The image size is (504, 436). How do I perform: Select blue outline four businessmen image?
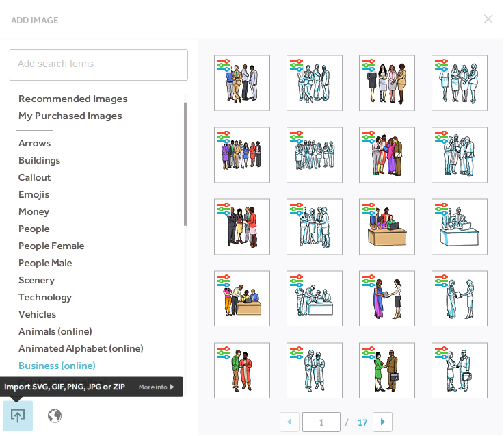[315, 83]
